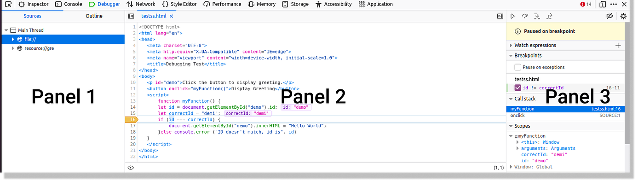Click the Step Out button
This screenshot has width=644, height=187.
pos(549,16)
